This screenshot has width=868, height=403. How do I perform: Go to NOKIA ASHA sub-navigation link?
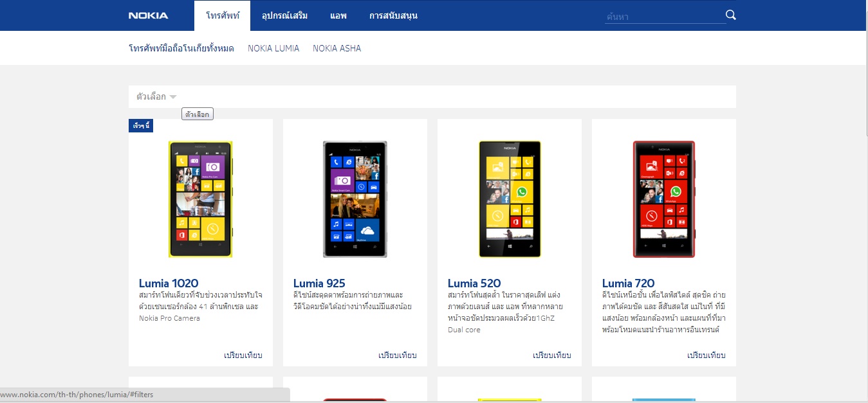click(x=337, y=48)
